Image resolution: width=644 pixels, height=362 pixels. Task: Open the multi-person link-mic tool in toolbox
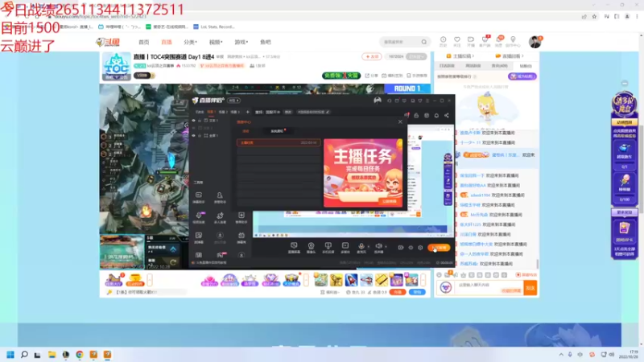pyautogui.click(x=220, y=217)
